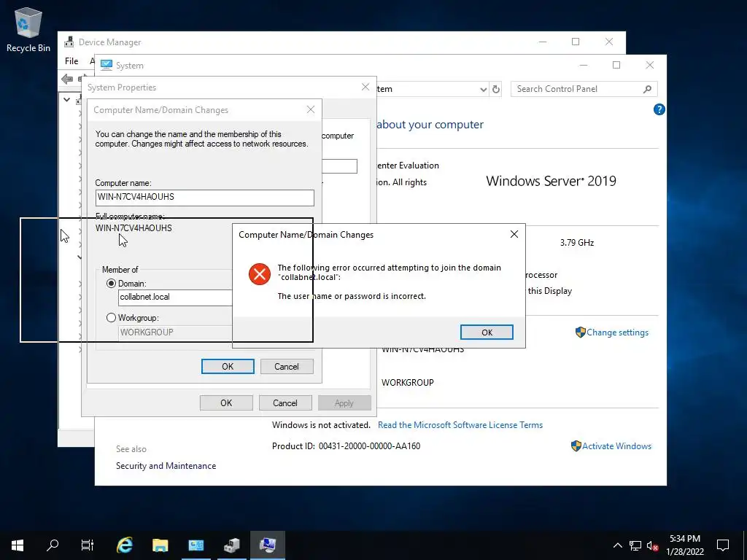Click Product ID 00431-20000-00000-AA160 text

[x=346, y=446]
